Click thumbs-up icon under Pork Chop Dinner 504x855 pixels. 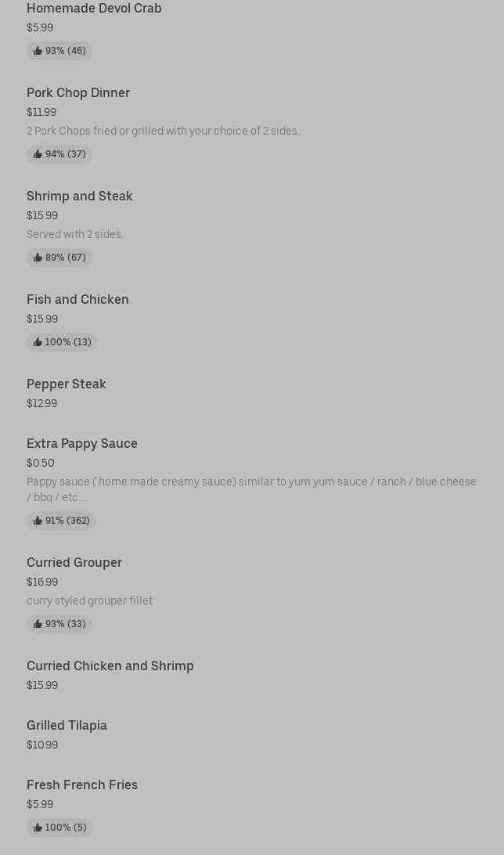point(38,154)
